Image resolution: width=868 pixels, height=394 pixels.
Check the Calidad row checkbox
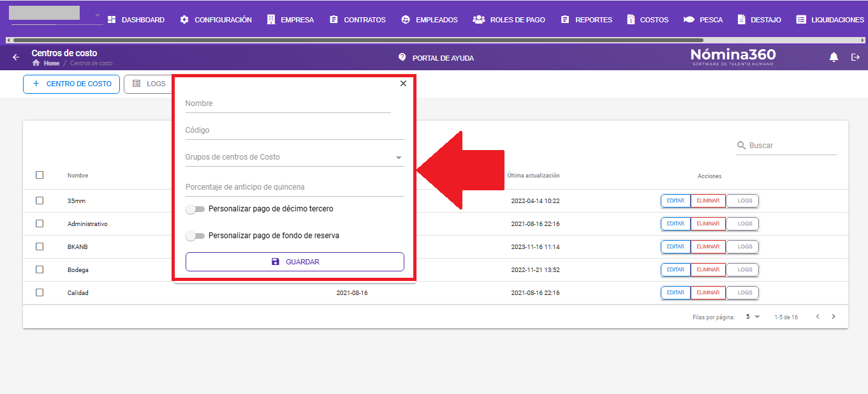(40, 292)
